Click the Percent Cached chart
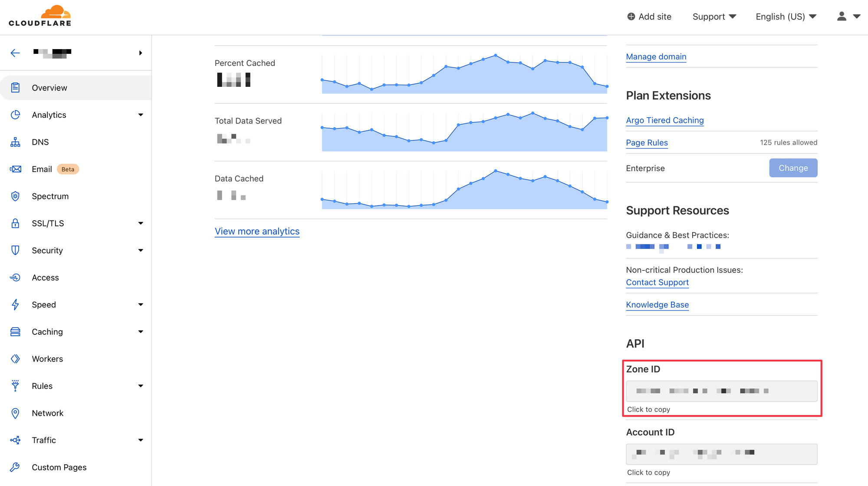The width and height of the screenshot is (868, 486). [x=464, y=74]
